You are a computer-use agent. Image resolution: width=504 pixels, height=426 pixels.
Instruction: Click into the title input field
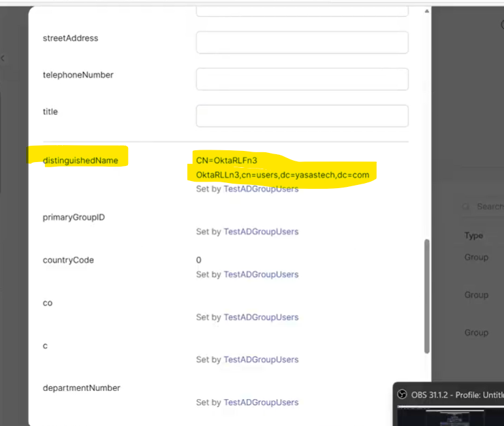pos(302,116)
